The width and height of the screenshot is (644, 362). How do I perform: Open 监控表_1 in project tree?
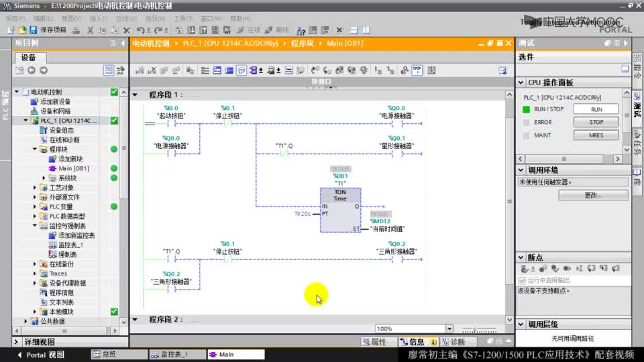pos(70,245)
